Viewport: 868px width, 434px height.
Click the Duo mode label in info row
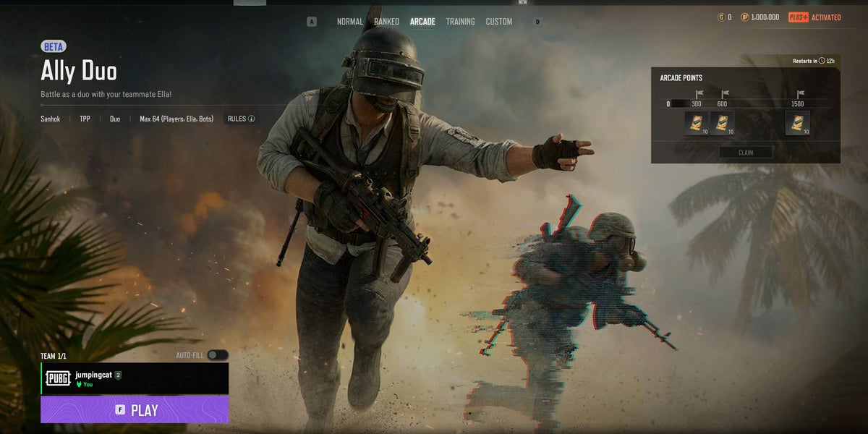[115, 119]
